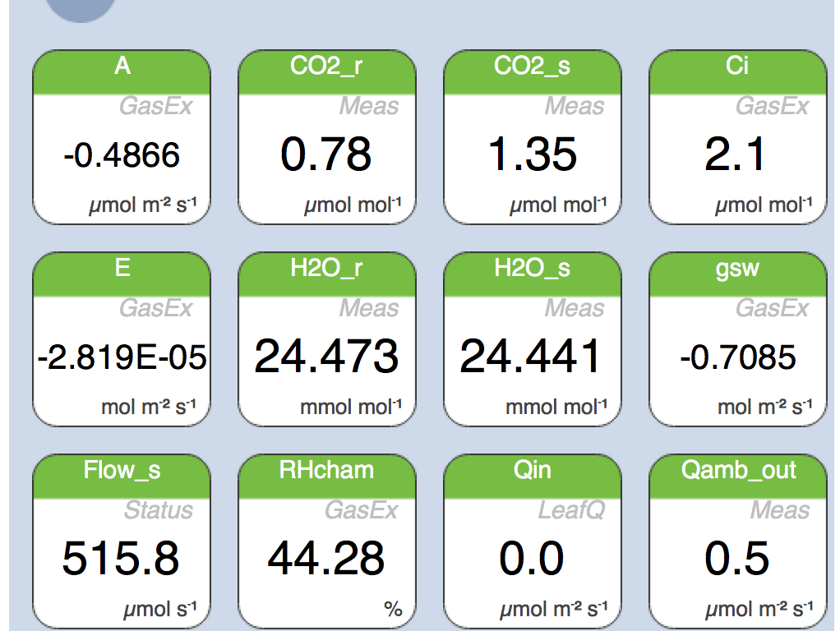The height and width of the screenshot is (631, 840).
Task: Click the H2O_r tile
Action: click(327, 339)
